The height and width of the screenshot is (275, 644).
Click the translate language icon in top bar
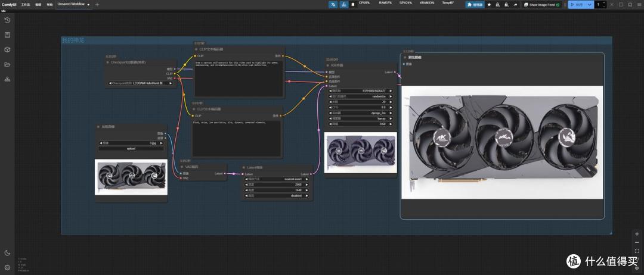[333, 5]
